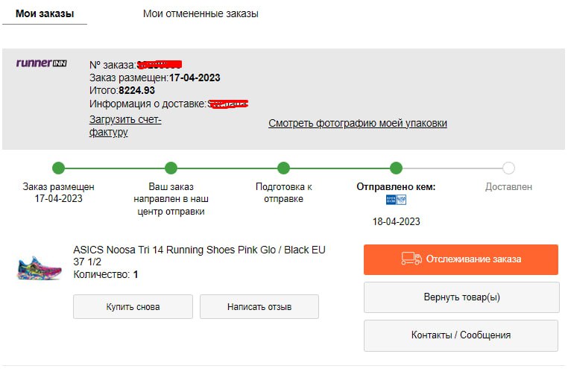Image resolution: width=568 pixels, height=392 pixels.
Task: Click the Отправлено кем: label
Action: point(396,187)
